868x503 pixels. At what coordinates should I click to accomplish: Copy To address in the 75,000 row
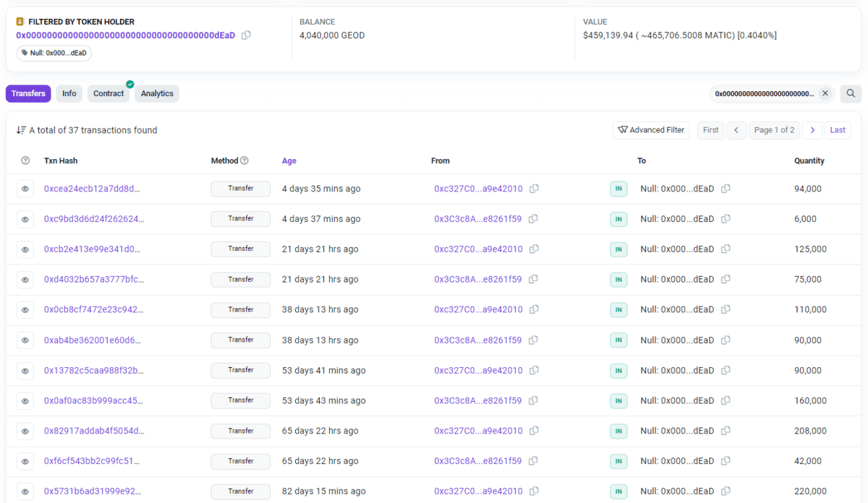point(726,280)
